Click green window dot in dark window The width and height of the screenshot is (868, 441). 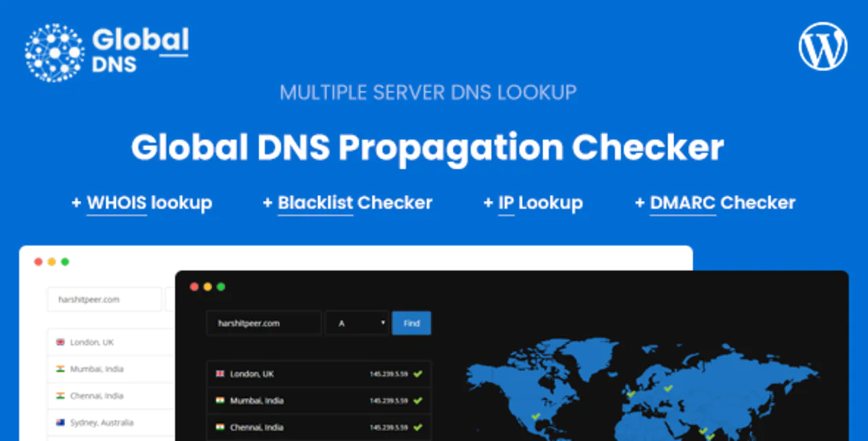click(221, 287)
